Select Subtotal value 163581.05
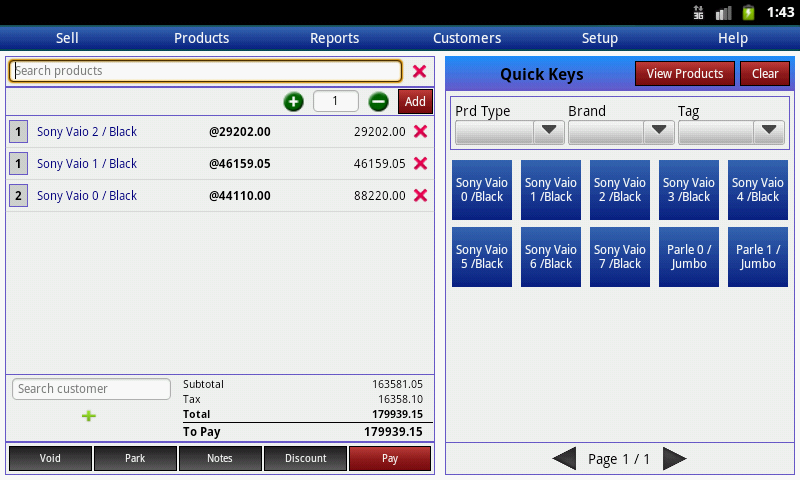The image size is (800, 480). pos(397,384)
